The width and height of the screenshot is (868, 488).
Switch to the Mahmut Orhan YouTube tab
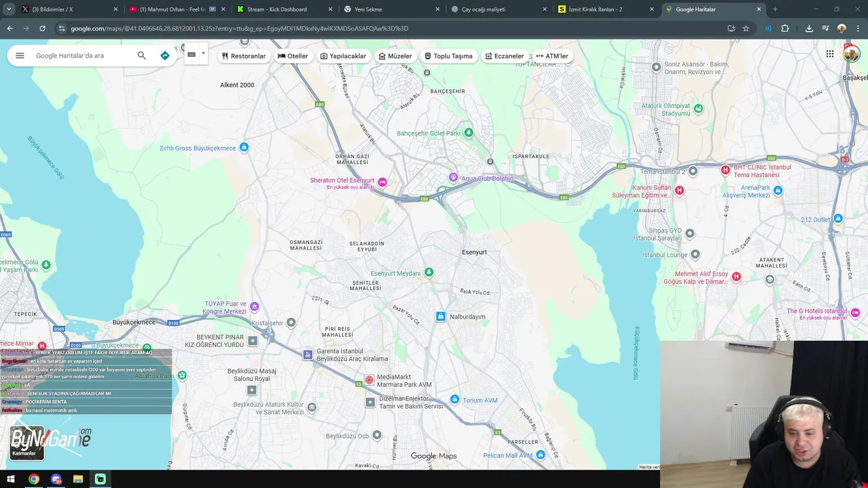click(178, 9)
